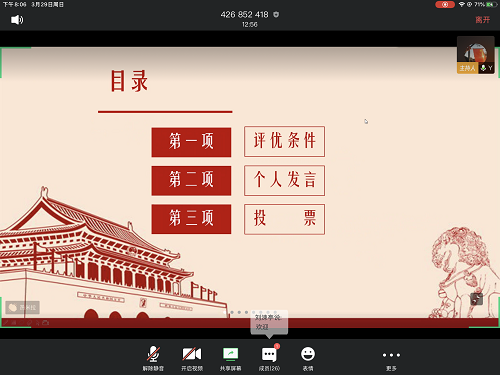
Task: Unmute the microphone (解除静音)
Action: click(x=153, y=358)
